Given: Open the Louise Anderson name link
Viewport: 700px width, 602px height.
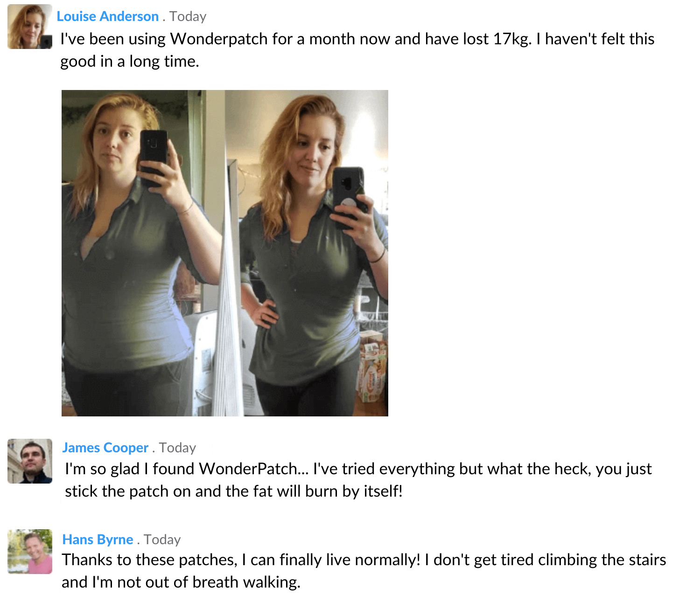Looking at the screenshot, I should [108, 16].
